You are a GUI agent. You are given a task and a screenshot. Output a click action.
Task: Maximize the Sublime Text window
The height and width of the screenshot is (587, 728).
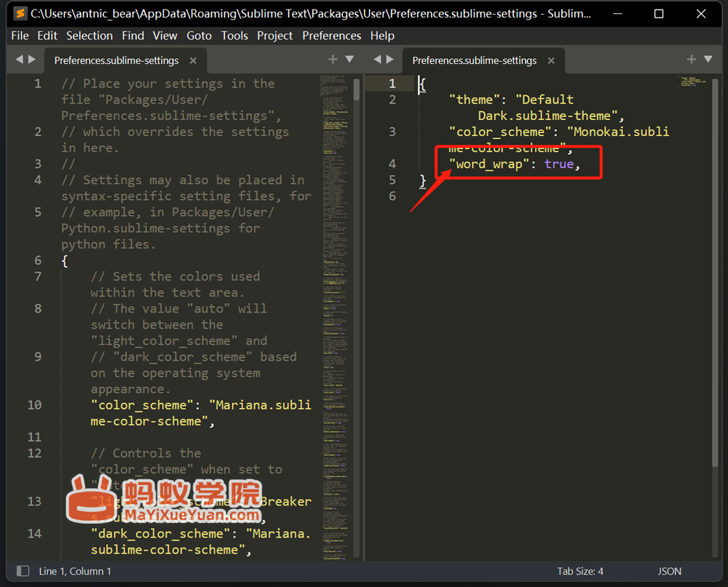coord(659,14)
